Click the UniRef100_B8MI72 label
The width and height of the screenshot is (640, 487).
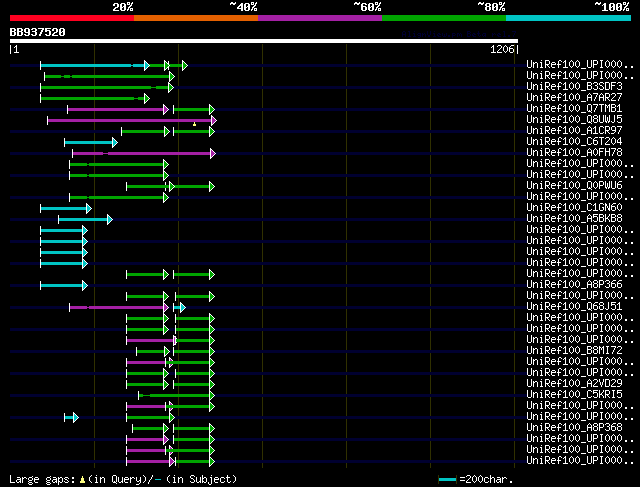(574, 351)
